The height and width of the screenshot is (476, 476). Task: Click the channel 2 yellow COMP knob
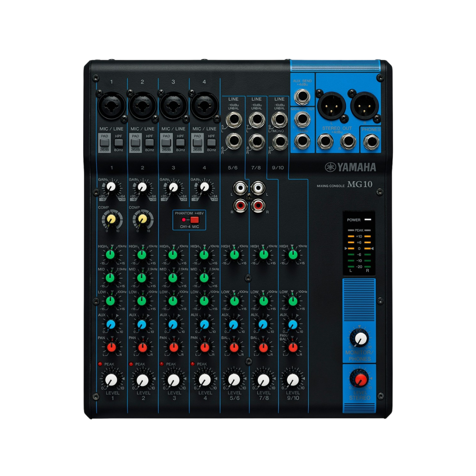pos(142,218)
